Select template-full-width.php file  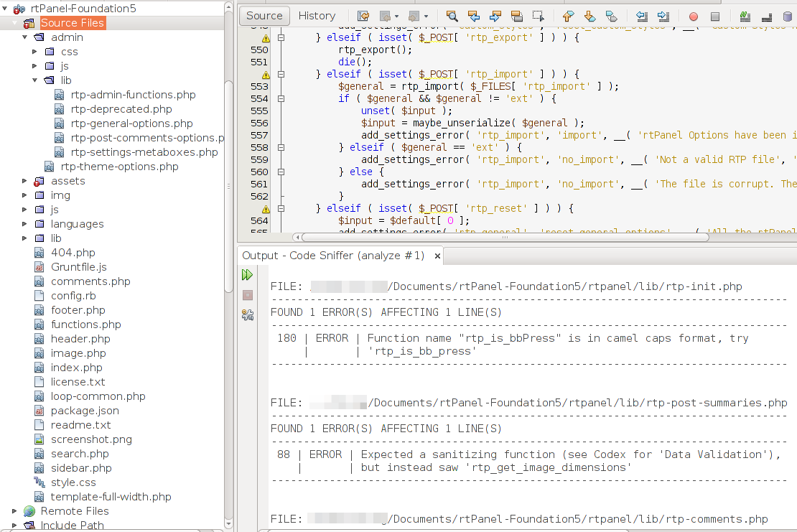pyautogui.click(x=111, y=497)
